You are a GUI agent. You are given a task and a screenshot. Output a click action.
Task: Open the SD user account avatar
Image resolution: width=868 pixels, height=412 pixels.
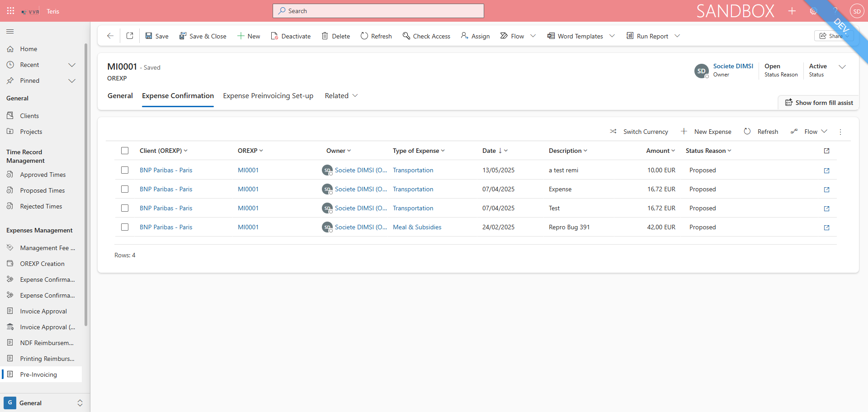click(x=857, y=11)
